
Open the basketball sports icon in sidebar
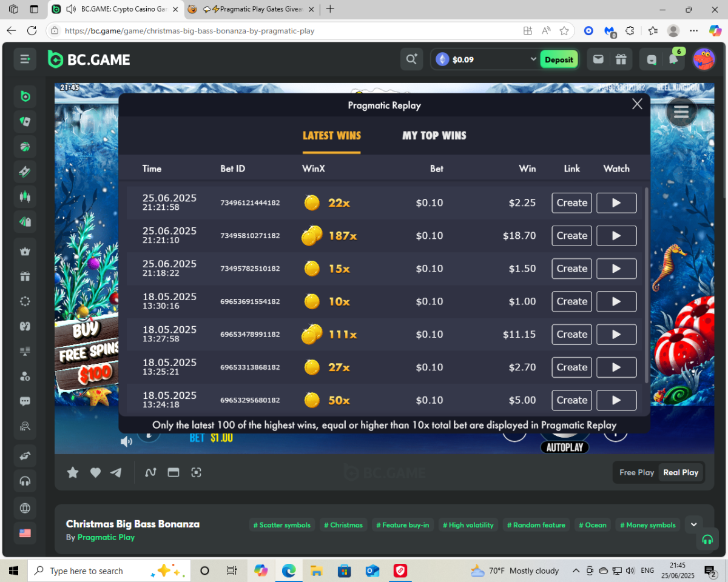coord(25,147)
